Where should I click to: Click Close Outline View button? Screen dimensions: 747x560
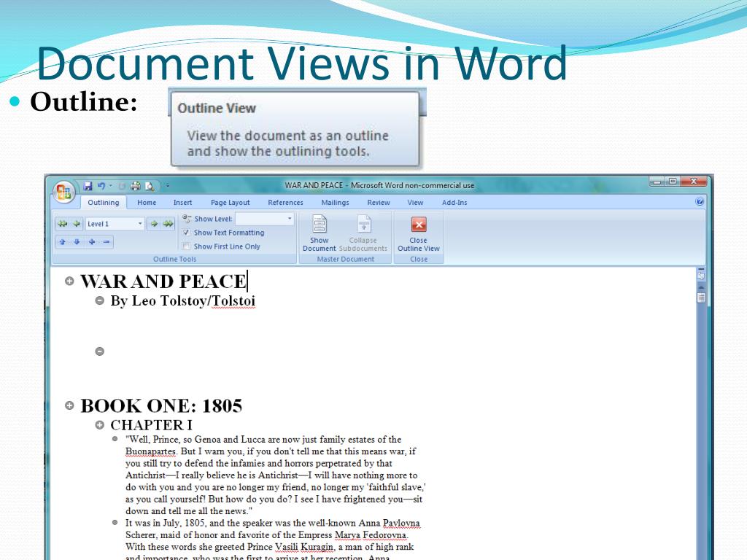click(x=418, y=233)
